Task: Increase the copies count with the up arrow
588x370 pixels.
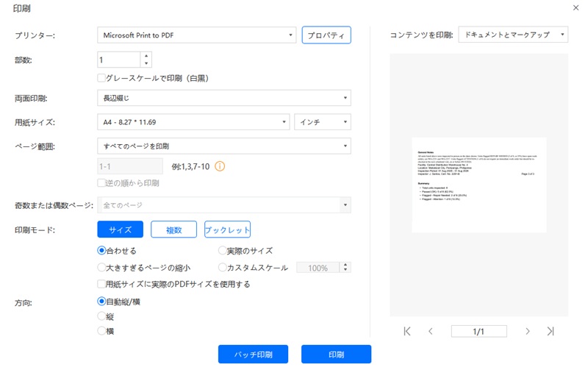Action: pos(146,56)
